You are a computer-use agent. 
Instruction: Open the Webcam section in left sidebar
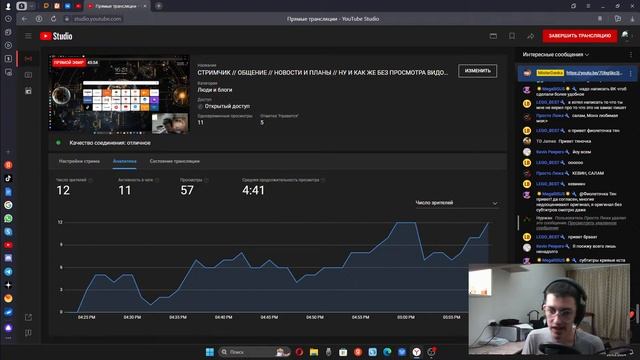[x=28, y=75]
